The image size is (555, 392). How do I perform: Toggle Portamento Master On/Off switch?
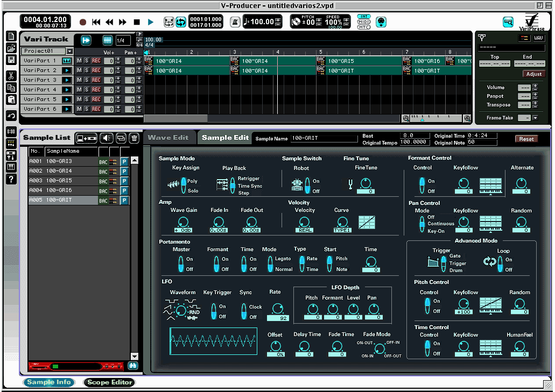(x=181, y=264)
